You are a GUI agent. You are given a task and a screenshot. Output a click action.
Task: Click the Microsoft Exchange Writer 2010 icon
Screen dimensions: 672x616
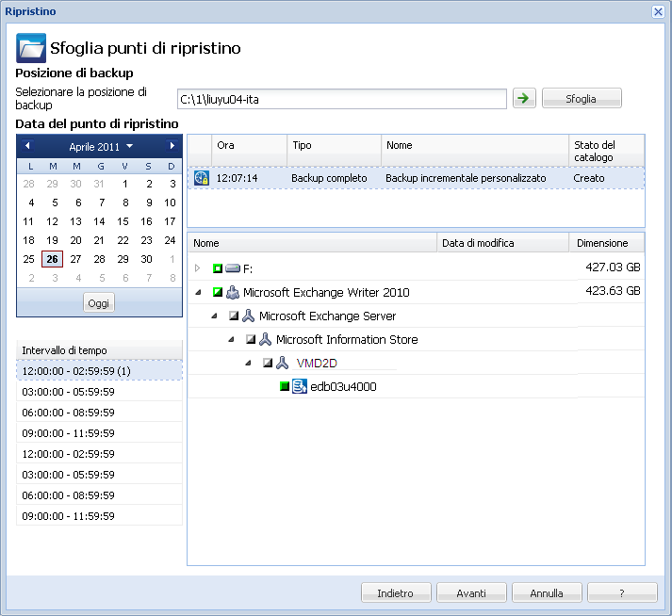232,293
